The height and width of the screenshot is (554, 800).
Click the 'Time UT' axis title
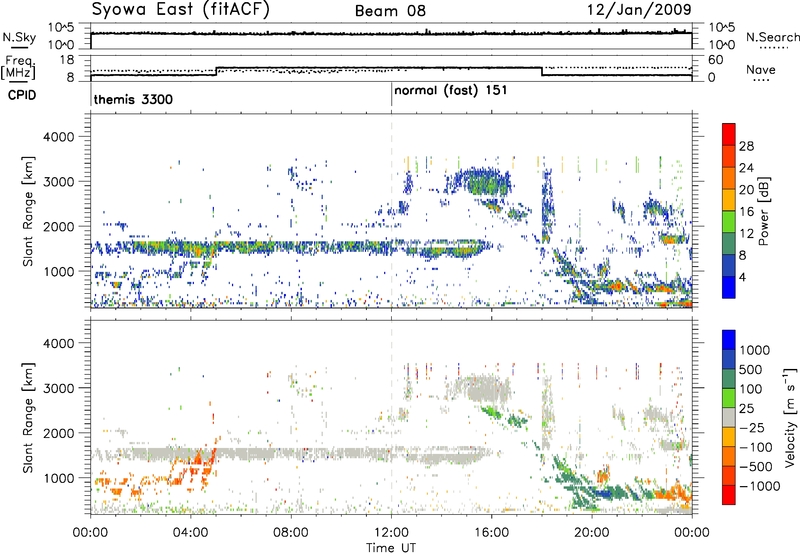[391, 548]
